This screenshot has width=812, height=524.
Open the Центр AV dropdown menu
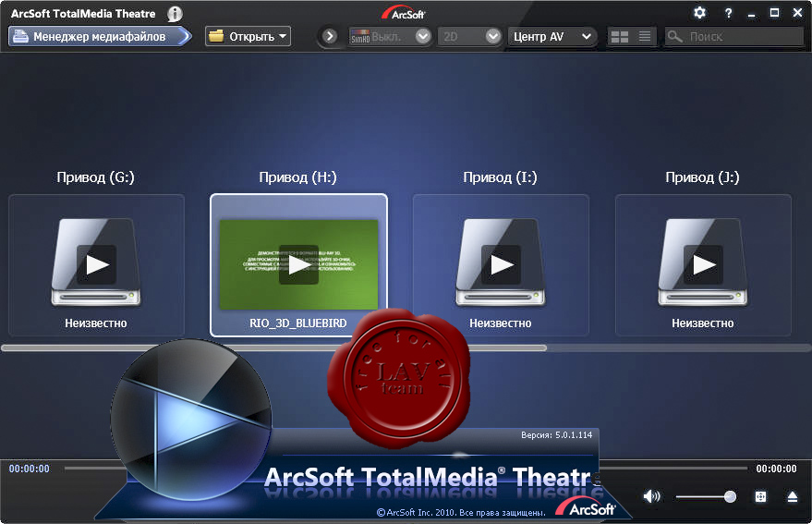[x=552, y=36]
